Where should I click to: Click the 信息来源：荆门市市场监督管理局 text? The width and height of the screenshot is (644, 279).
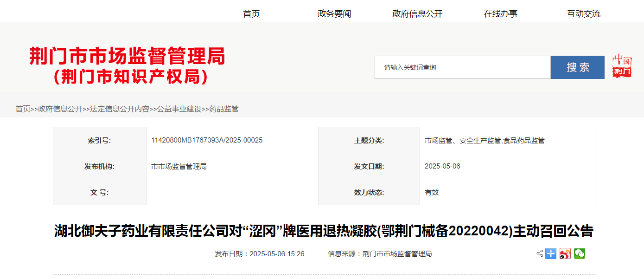pos(380,254)
